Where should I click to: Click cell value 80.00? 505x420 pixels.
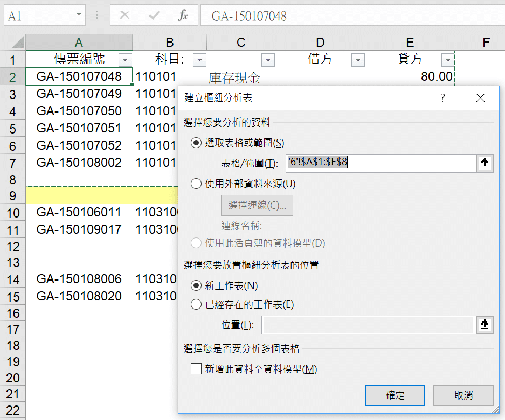(x=437, y=76)
